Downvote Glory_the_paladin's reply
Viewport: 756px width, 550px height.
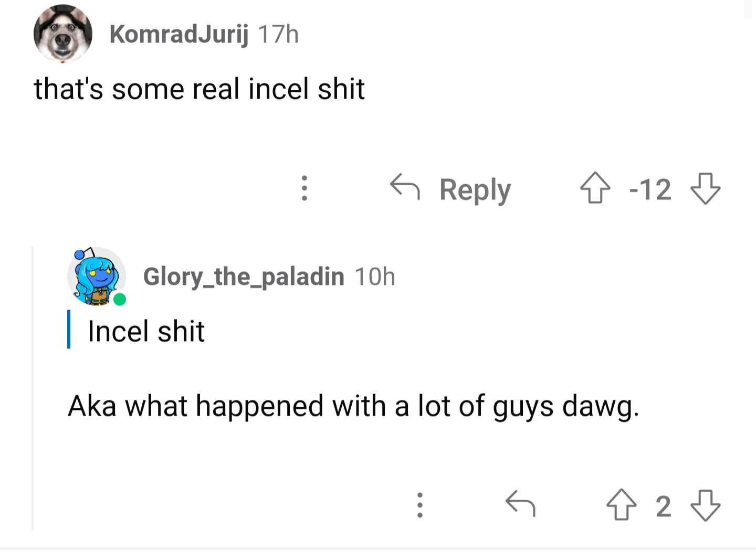[705, 505]
